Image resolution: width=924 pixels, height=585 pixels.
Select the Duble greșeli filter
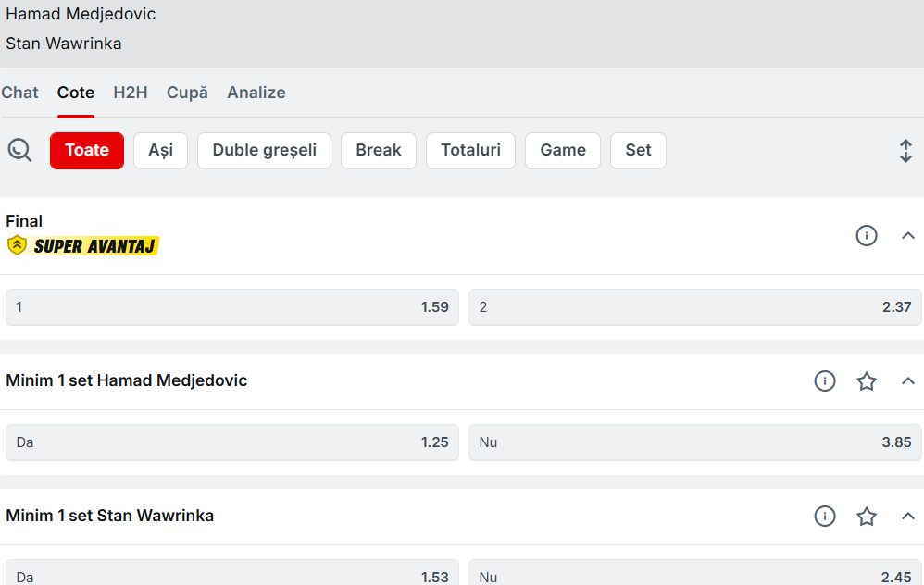[x=264, y=150]
